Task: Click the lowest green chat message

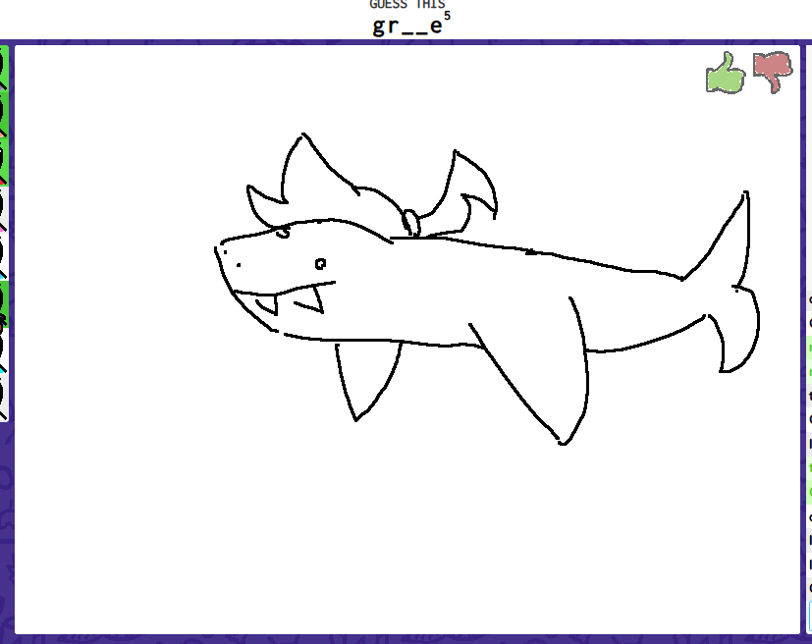Action: coord(809,490)
